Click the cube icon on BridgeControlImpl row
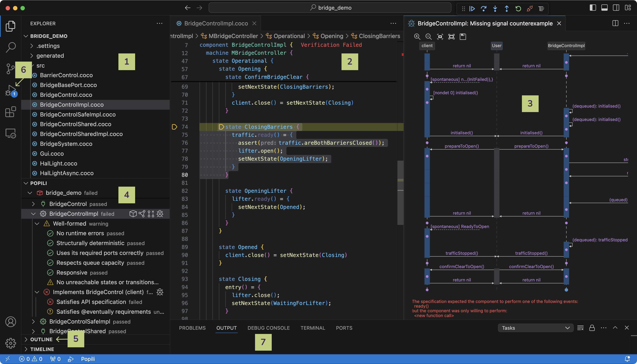Image resolution: width=637 pixels, height=364 pixels. 133,214
